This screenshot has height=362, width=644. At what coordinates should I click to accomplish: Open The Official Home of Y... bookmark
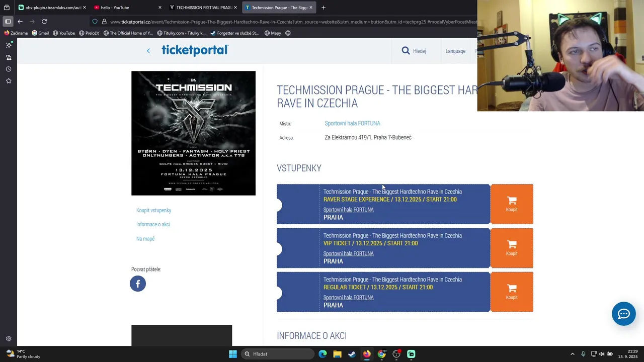pyautogui.click(x=128, y=33)
